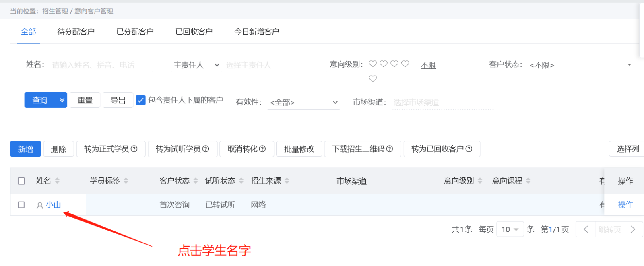Click the 下载招生二维码 button

[x=363, y=149]
